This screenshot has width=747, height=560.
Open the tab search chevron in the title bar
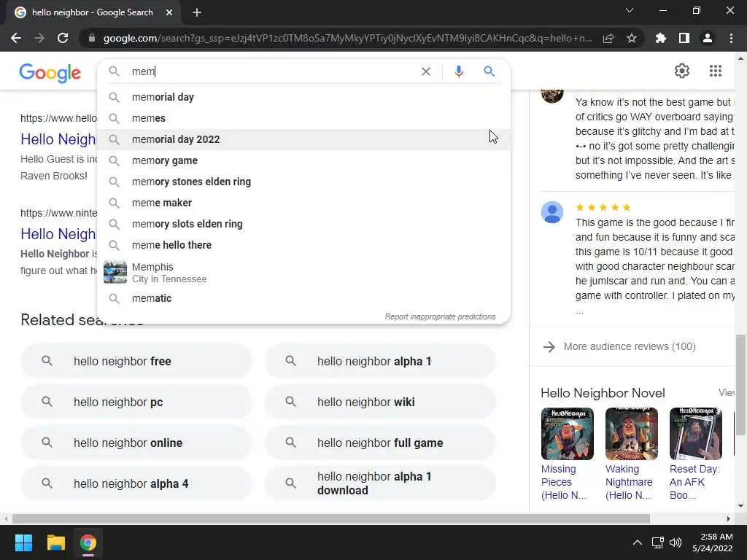pos(630,10)
